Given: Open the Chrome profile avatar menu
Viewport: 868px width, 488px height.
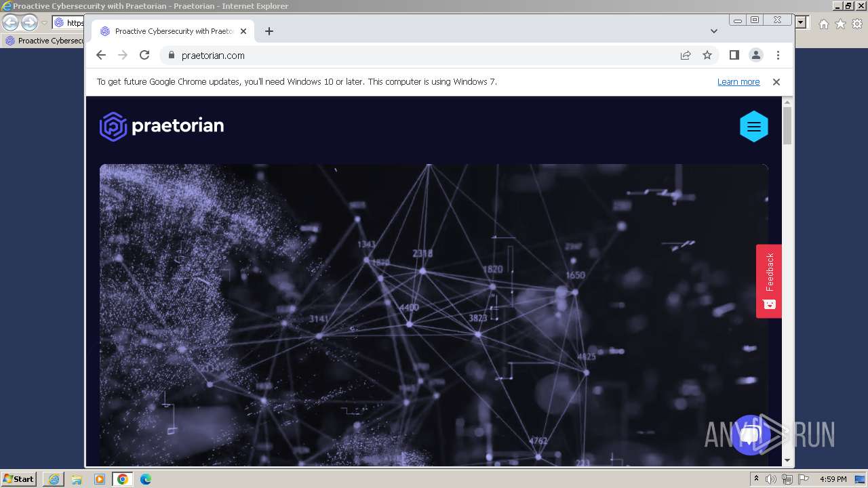Looking at the screenshot, I should tap(756, 55).
